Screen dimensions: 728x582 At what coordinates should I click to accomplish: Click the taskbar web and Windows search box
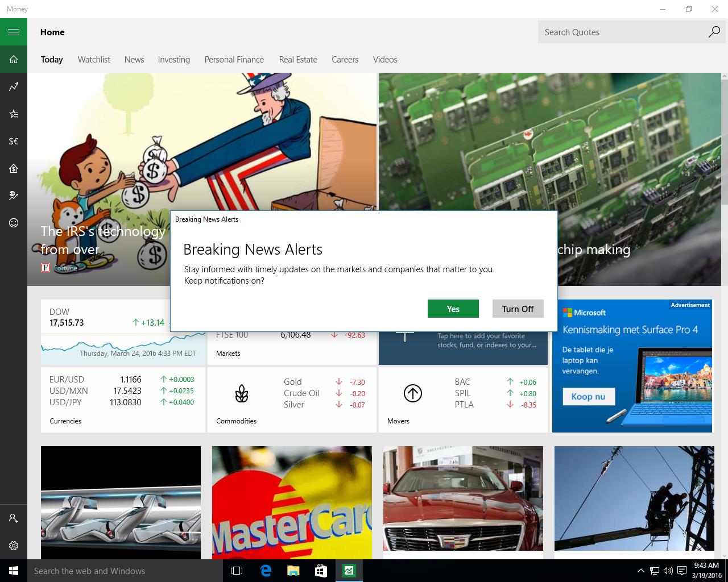pyautogui.click(x=125, y=571)
